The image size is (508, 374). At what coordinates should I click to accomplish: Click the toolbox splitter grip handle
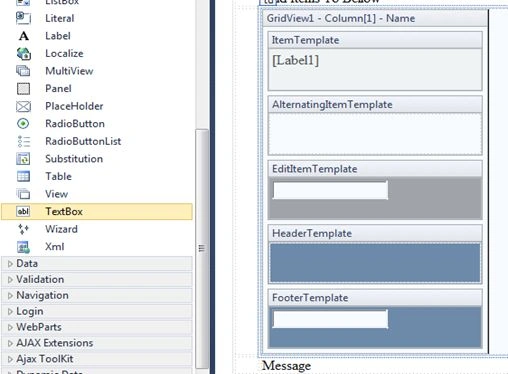[x=201, y=248]
